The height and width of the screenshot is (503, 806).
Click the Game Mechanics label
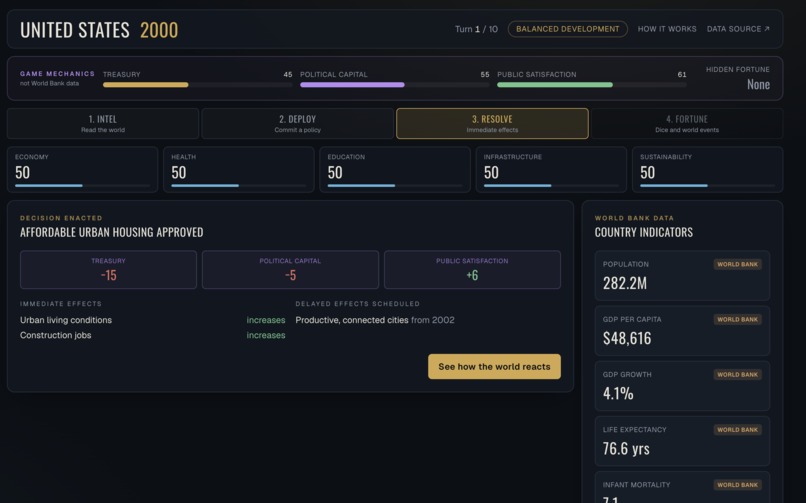coord(57,73)
